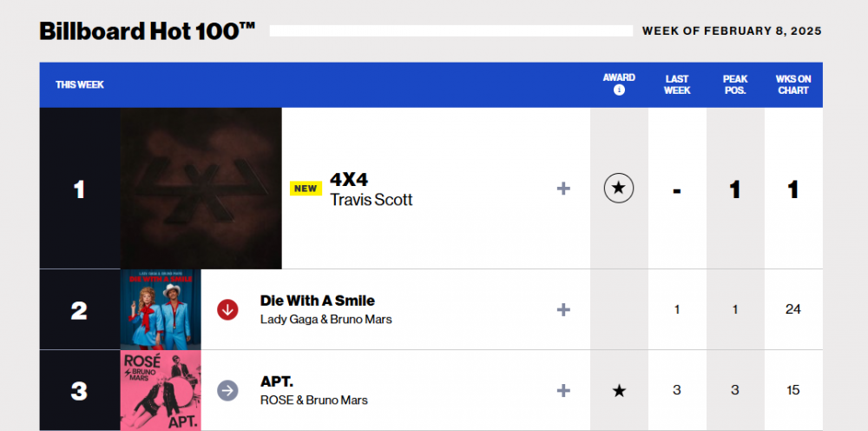This screenshot has width=868, height=431.
Task: Open Lady Gaga & Bruno Mars artist link
Action: pos(326,320)
